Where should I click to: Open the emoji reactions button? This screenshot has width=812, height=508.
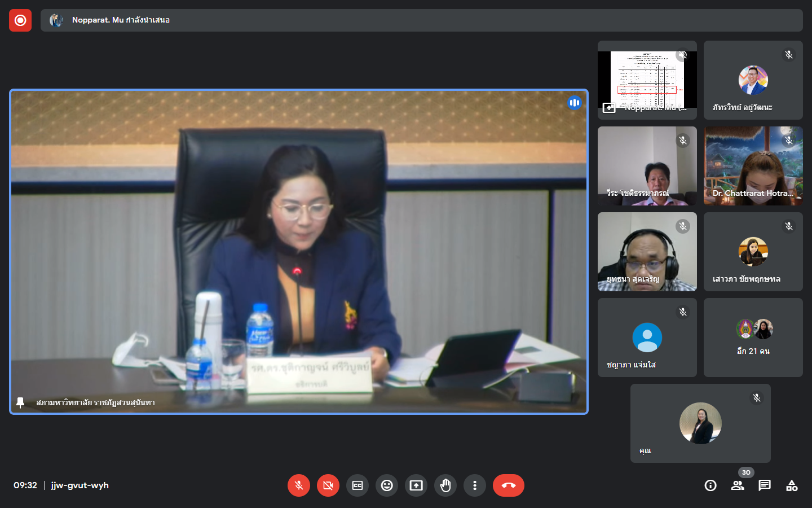(x=387, y=485)
